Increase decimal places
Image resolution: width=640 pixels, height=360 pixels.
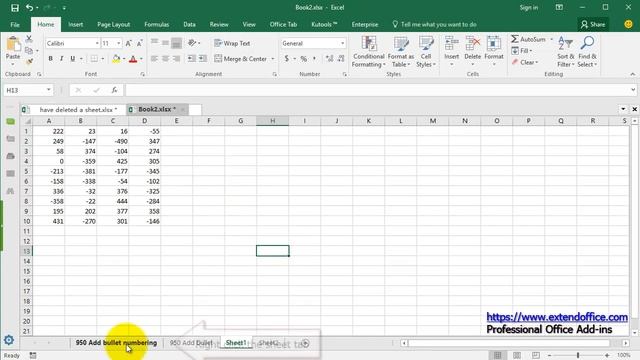point(329,59)
